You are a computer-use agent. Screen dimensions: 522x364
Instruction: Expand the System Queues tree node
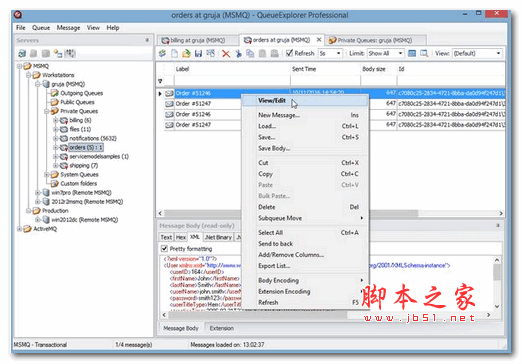(x=47, y=175)
